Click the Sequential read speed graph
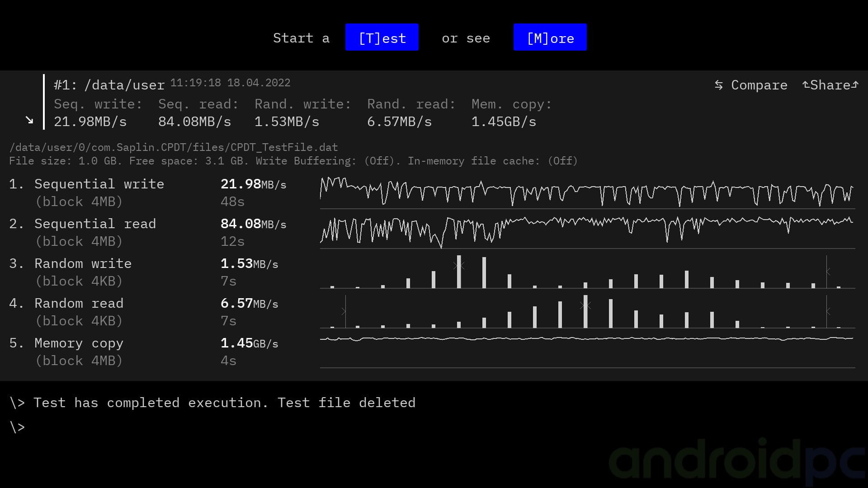Image resolution: width=868 pixels, height=488 pixels. click(x=587, y=232)
